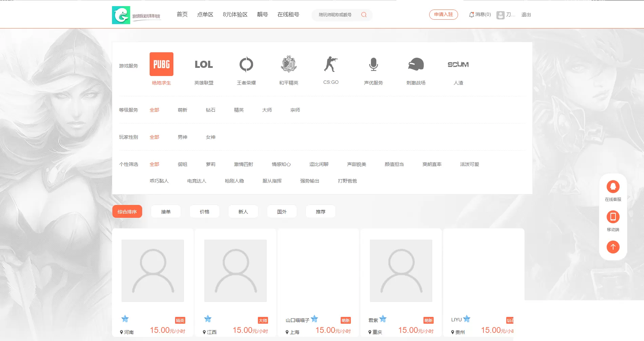Sort by 新人
The image size is (644, 341).
tap(243, 211)
